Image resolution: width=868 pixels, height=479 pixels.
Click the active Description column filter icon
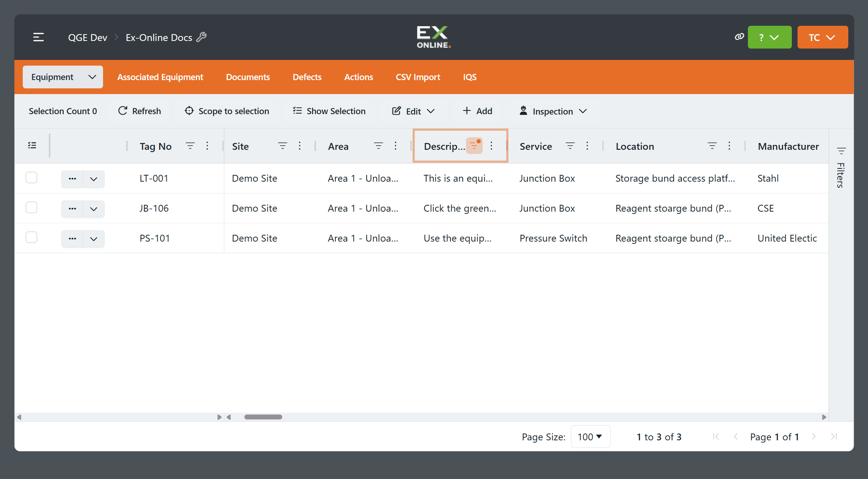click(474, 146)
